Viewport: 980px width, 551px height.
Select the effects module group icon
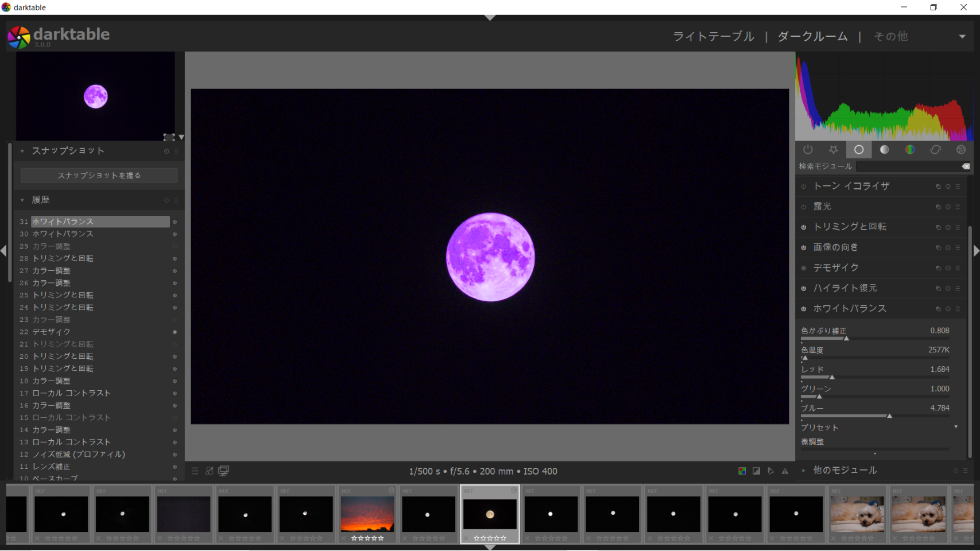pos(961,150)
